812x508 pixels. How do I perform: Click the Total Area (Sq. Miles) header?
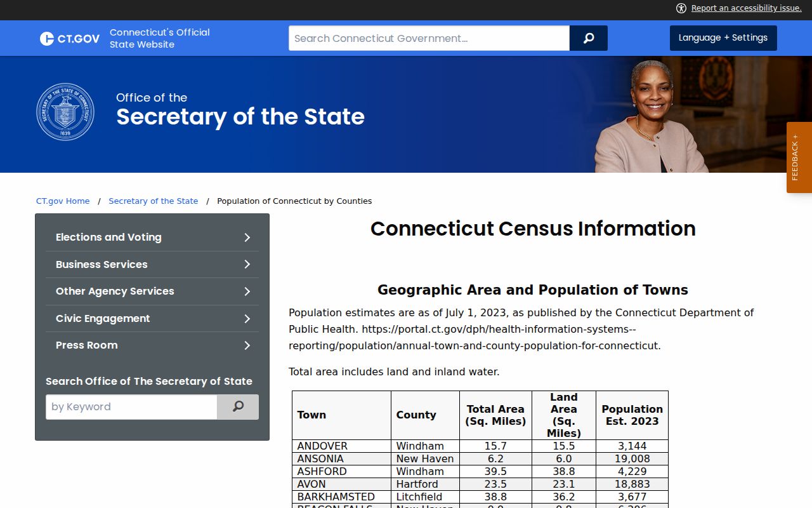coord(495,415)
